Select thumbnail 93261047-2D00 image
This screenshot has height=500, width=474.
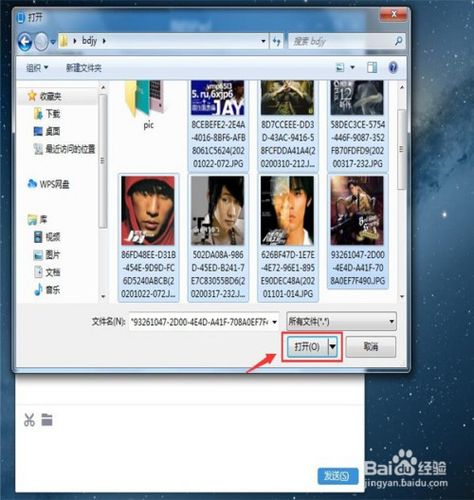click(357, 231)
